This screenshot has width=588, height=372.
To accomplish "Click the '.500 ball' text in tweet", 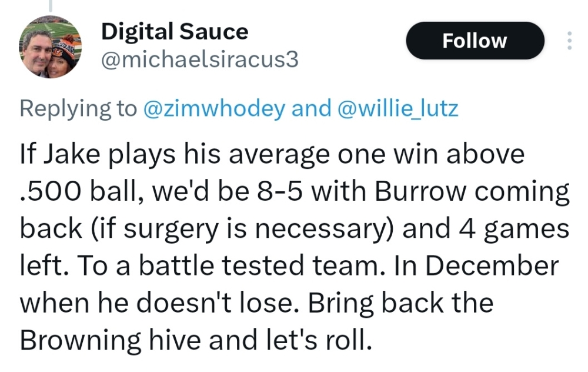I will pos(72,191).
